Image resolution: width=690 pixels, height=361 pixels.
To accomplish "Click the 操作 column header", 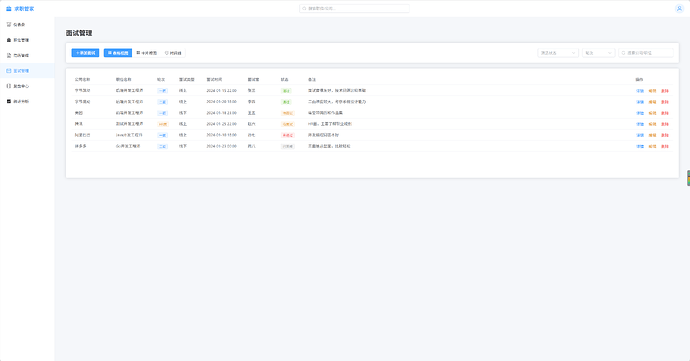I will click(639, 80).
